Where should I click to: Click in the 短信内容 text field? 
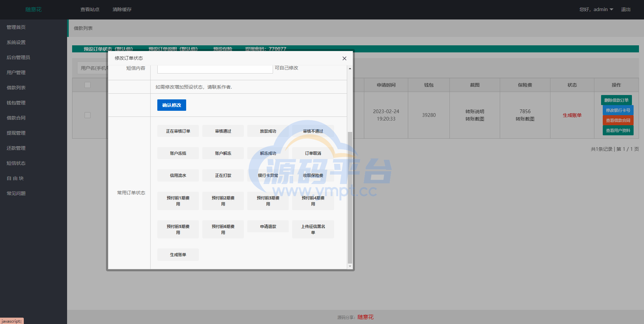(215, 69)
